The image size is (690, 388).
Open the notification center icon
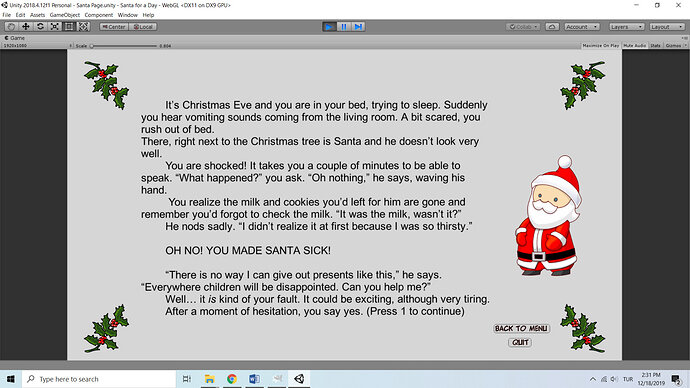(676, 379)
